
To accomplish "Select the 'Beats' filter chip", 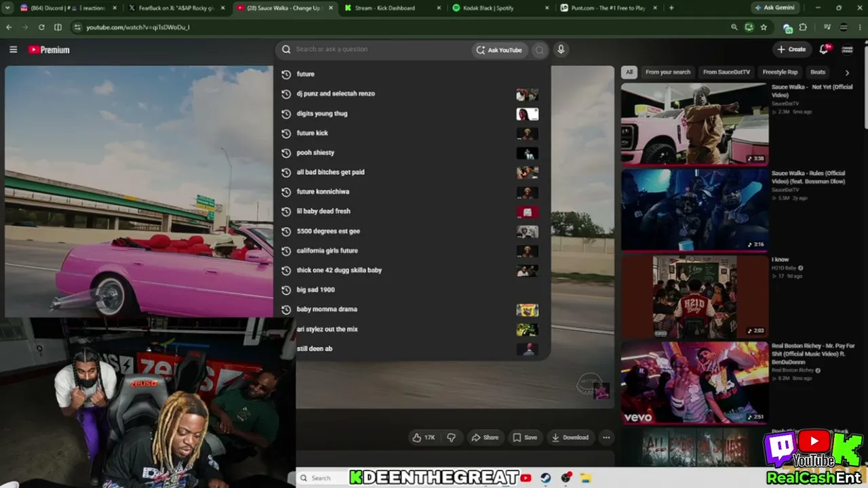I will (x=818, y=72).
